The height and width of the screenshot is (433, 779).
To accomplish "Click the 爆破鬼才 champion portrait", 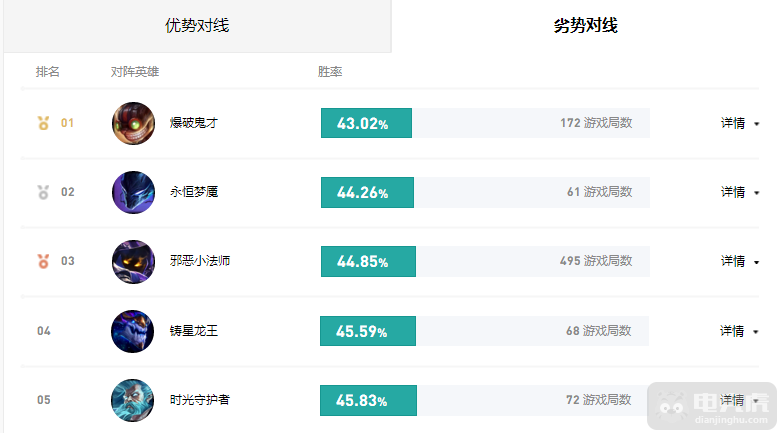I will 133,123.
